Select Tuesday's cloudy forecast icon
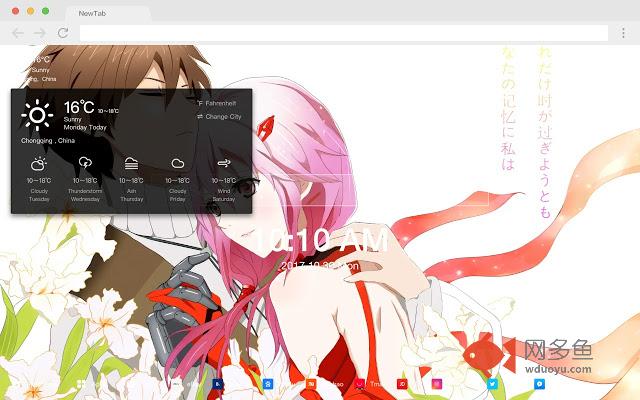 (39, 164)
